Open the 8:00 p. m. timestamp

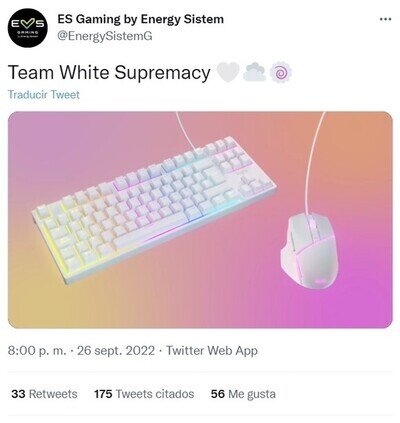(37, 351)
